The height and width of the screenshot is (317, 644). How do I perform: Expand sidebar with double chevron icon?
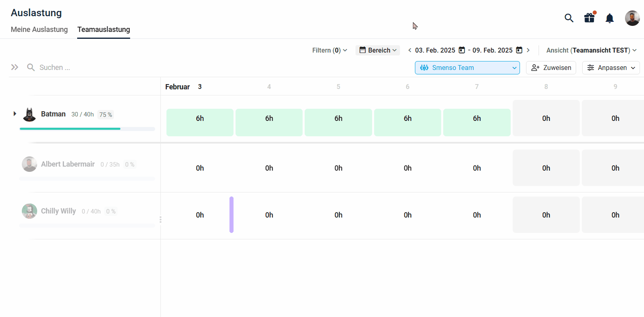pos(15,67)
